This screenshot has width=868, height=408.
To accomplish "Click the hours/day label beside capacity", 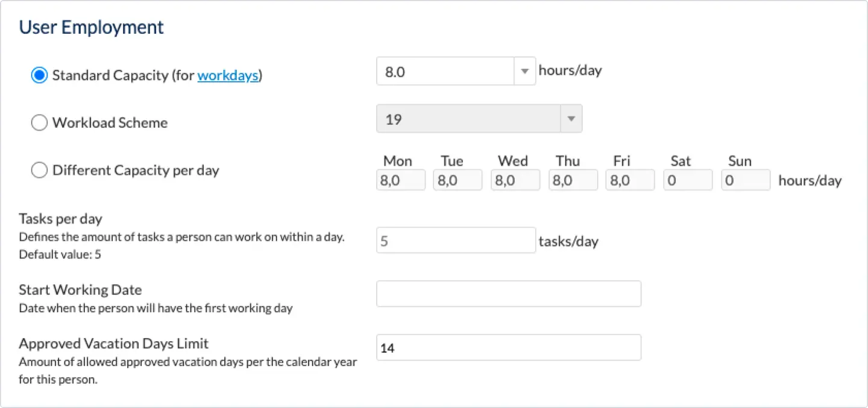I will click(569, 70).
